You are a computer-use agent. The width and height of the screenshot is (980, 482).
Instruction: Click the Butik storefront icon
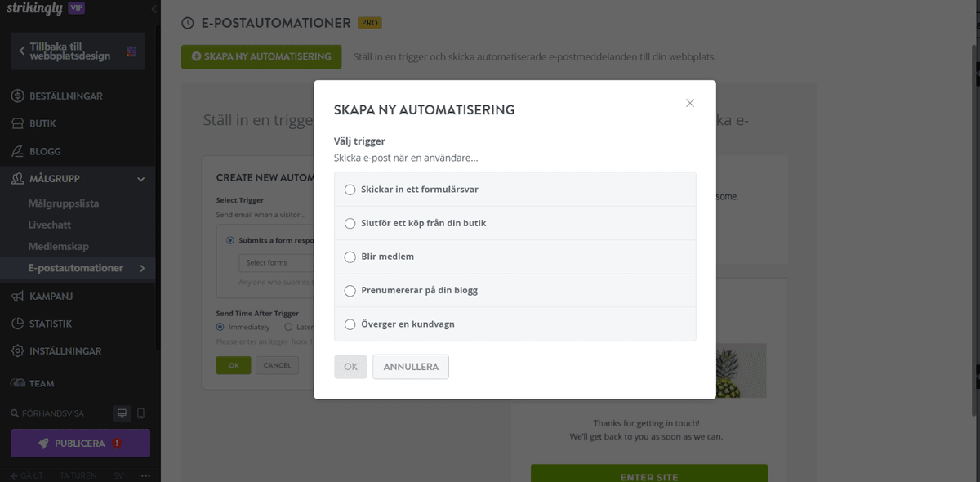pos(17,123)
